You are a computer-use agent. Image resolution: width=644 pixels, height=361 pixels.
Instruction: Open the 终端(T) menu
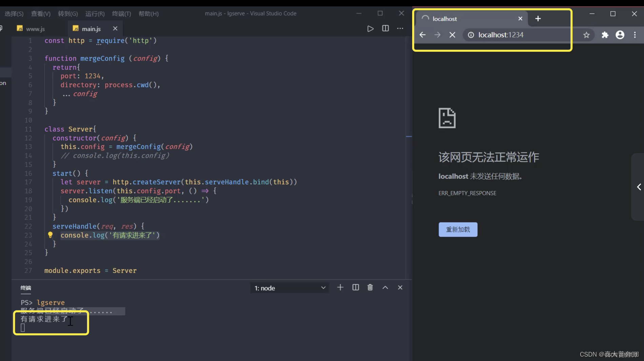coord(121,14)
